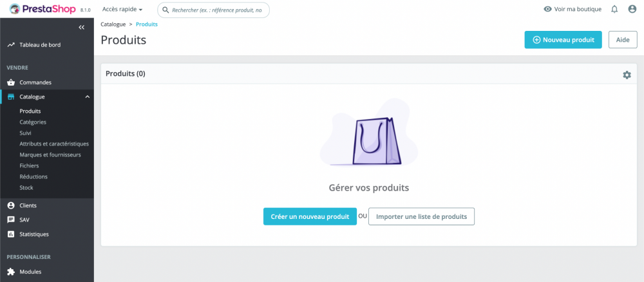Select Produits in Catalogue submenu
644x282 pixels.
pyautogui.click(x=30, y=111)
